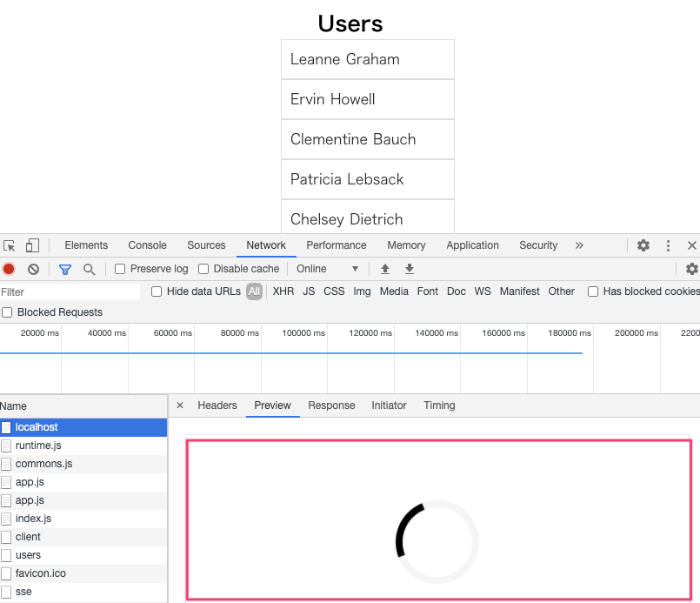Screen dimensions: 700x603
Task: Click the inspect element picker icon
Action: pyautogui.click(x=10, y=246)
